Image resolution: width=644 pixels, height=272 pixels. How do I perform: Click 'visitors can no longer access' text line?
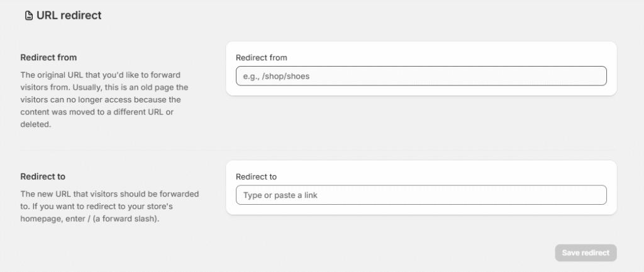tap(100, 99)
